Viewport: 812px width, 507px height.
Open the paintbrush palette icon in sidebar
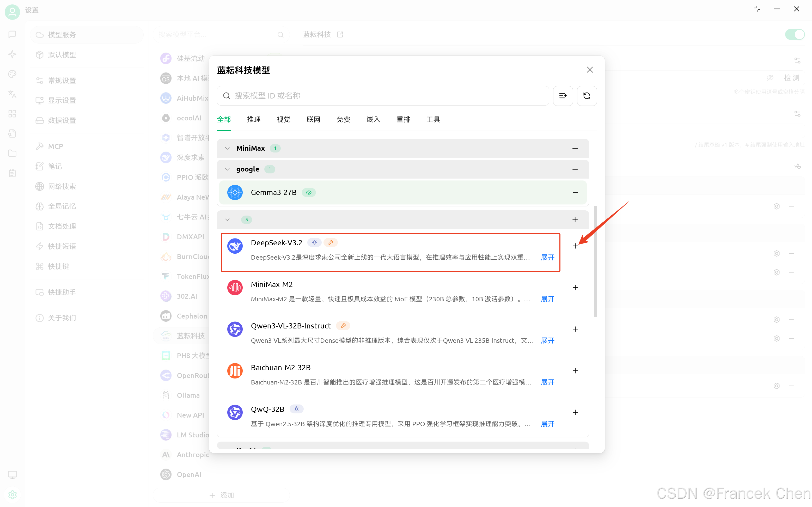coord(13,74)
